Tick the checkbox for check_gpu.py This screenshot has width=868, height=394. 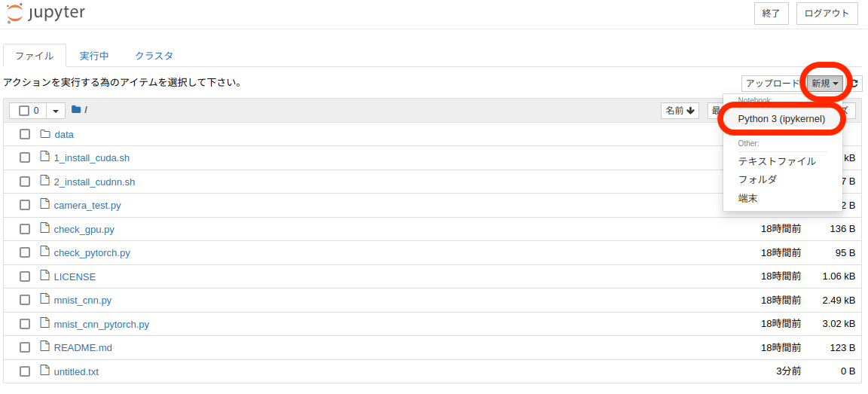[25, 229]
